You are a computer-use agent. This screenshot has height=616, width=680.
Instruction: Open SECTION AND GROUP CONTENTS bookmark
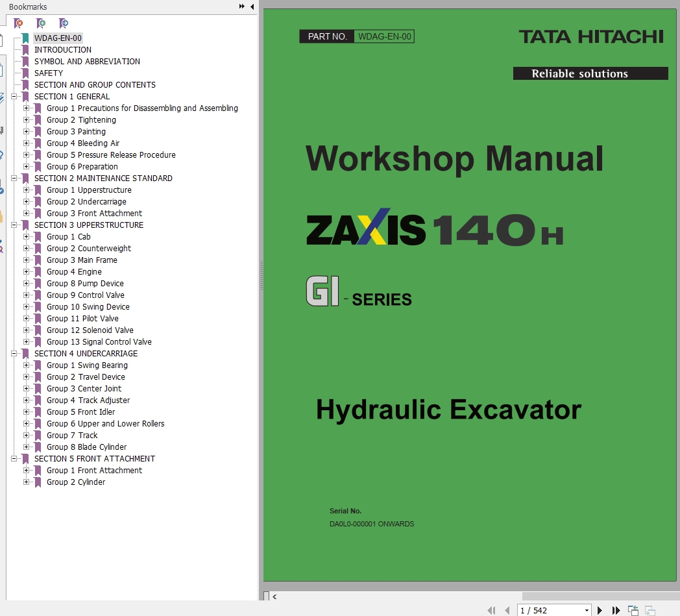[95, 85]
